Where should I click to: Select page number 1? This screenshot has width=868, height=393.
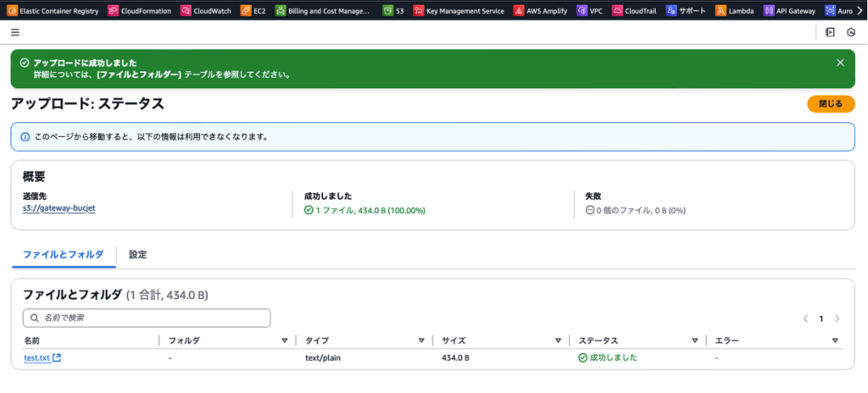pyautogui.click(x=821, y=318)
